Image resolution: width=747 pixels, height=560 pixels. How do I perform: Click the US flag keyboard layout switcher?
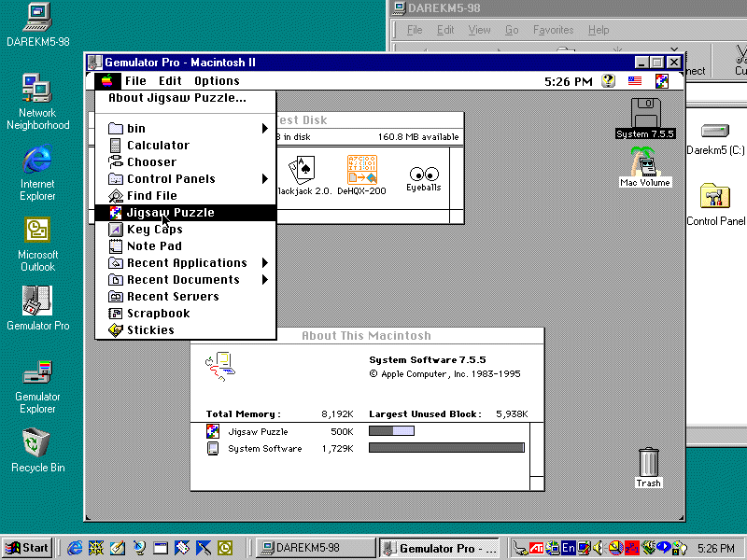[x=635, y=81]
